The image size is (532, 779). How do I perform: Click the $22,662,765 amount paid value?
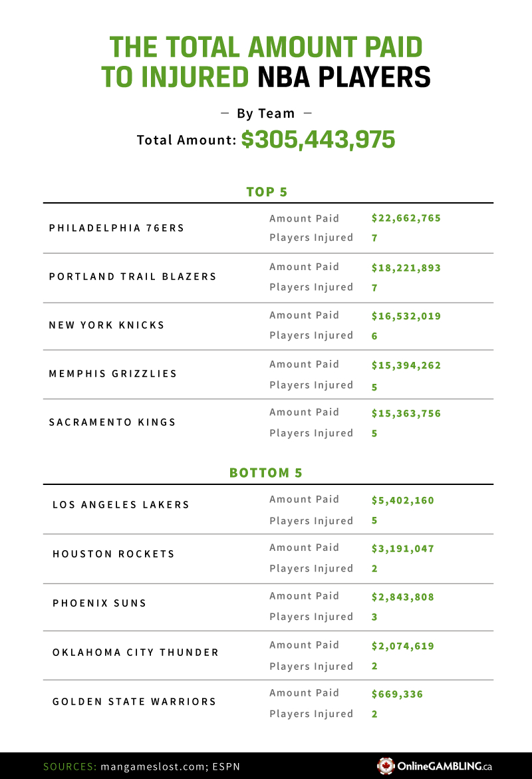coord(406,218)
